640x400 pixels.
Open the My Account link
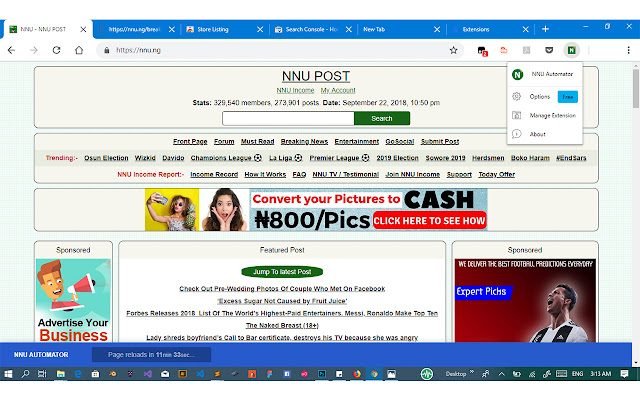(338, 90)
